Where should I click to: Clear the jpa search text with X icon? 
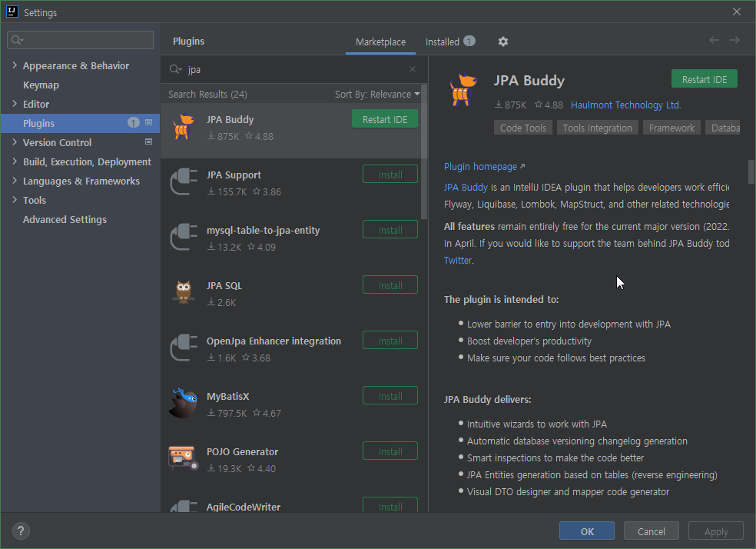point(413,69)
